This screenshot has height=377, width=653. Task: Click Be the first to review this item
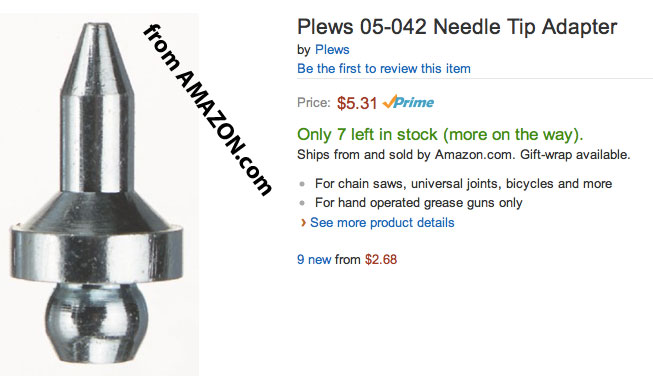coord(384,68)
